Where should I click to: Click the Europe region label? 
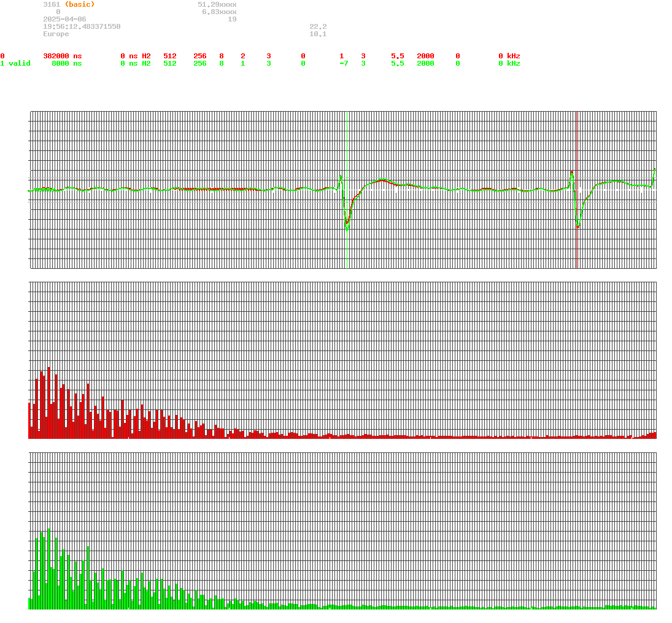point(56,34)
